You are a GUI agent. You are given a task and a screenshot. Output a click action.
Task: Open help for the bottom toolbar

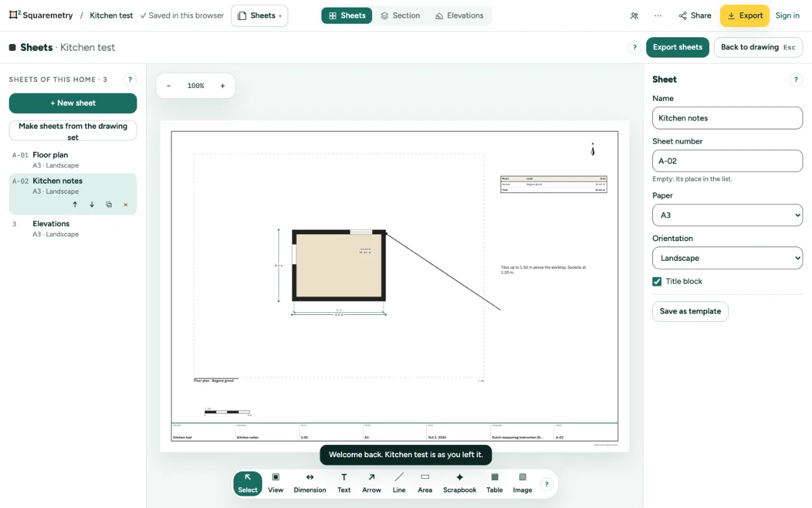547,484
